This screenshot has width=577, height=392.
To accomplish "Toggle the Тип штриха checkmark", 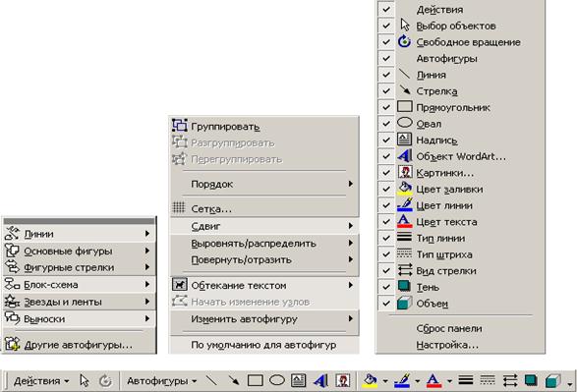I will 386,253.
